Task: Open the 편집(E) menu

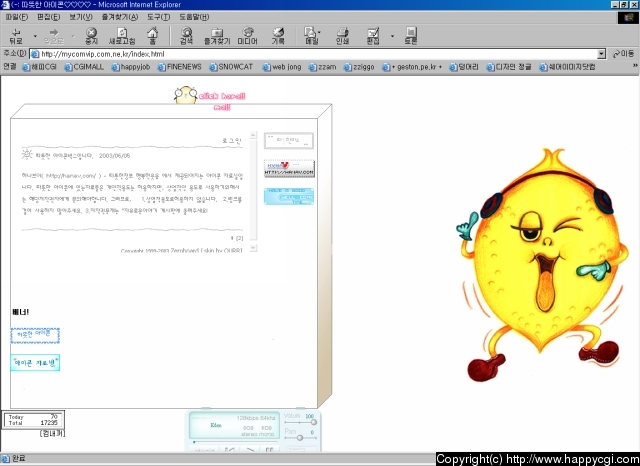Action: point(48,17)
